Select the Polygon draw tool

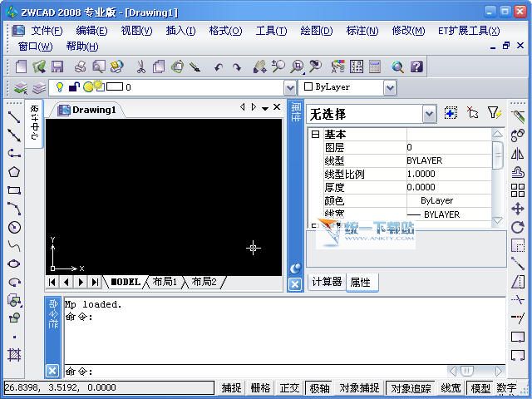click(14, 172)
